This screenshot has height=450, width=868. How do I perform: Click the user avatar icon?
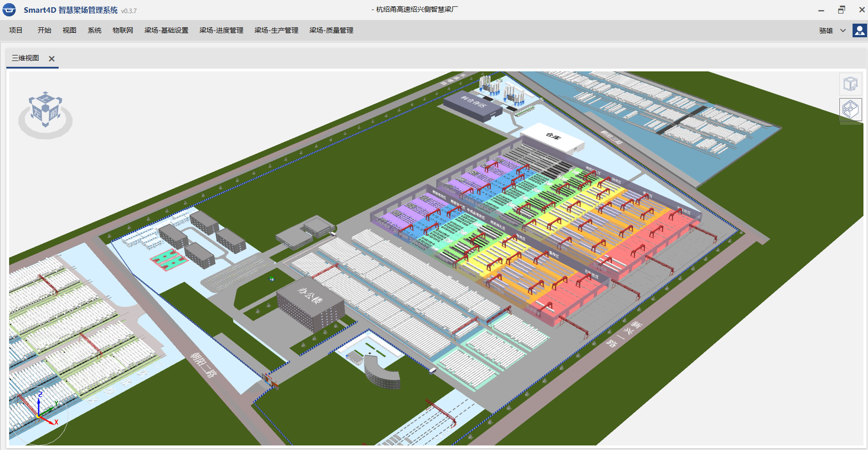click(x=859, y=31)
